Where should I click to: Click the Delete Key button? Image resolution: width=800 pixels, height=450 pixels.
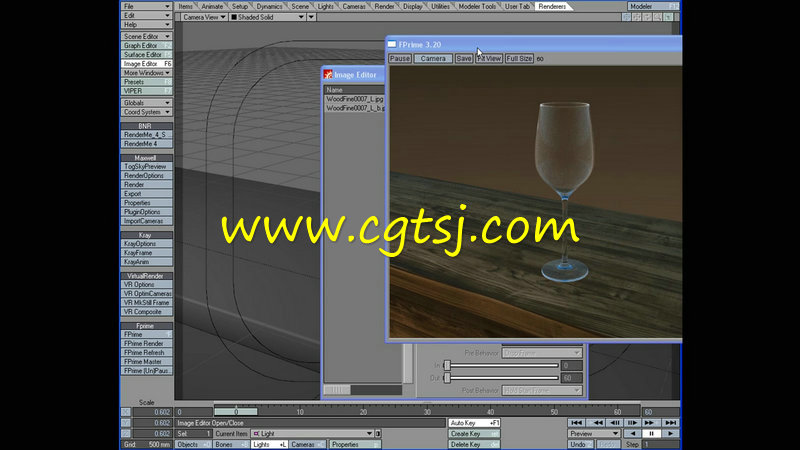click(x=474, y=445)
